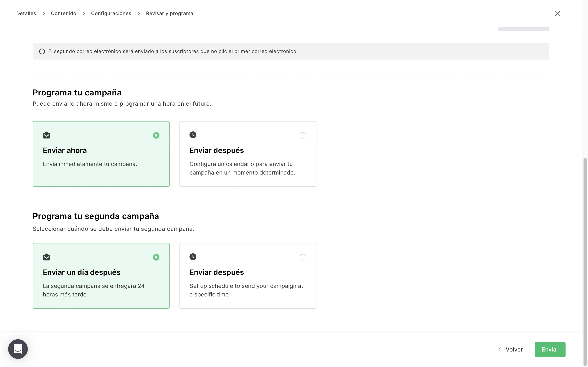Go to Detalles step
Screen dimensions: 588x367
pos(26,14)
